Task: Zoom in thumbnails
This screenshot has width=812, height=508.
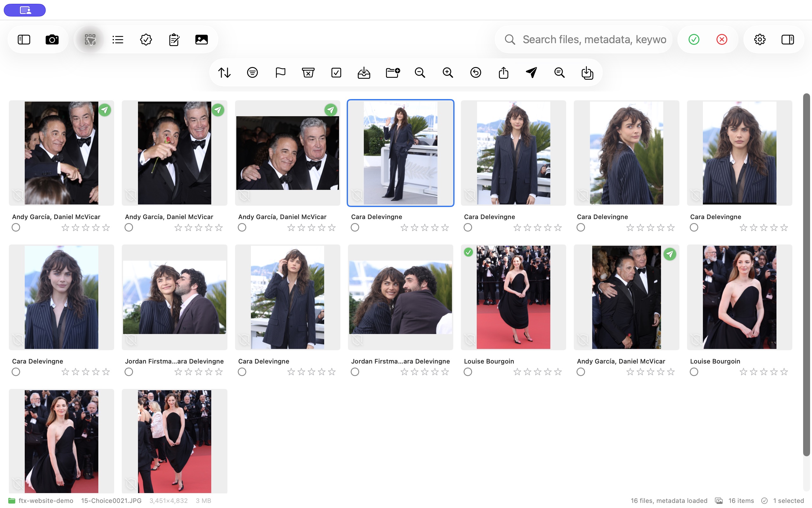Action: (448, 73)
